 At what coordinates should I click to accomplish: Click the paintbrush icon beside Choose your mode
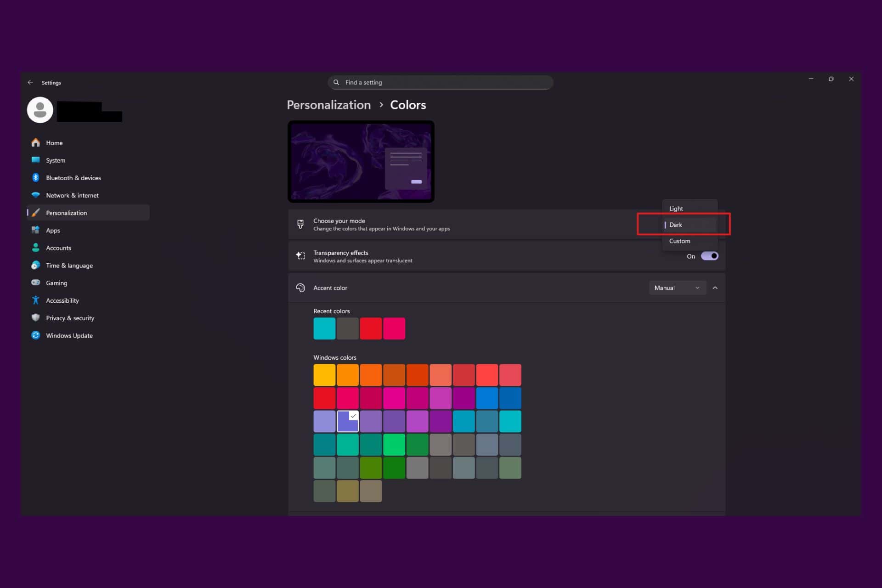(300, 224)
